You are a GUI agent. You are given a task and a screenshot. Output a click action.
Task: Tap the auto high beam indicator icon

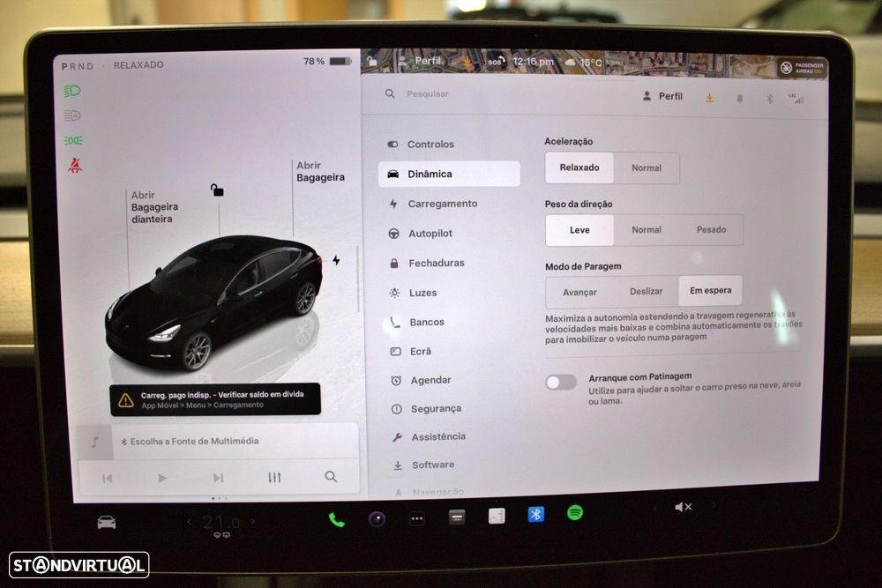pyautogui.click(x=72, y=115)
